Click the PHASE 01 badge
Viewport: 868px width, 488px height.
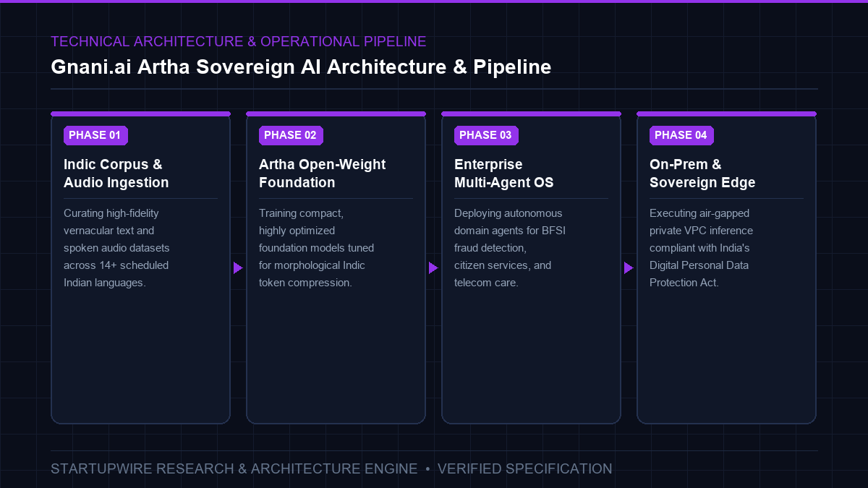pyautogui.click(x=95, y=135)
